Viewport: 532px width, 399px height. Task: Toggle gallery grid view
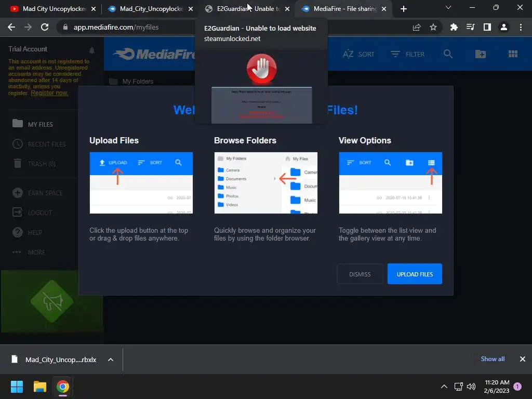pos(513,54)
